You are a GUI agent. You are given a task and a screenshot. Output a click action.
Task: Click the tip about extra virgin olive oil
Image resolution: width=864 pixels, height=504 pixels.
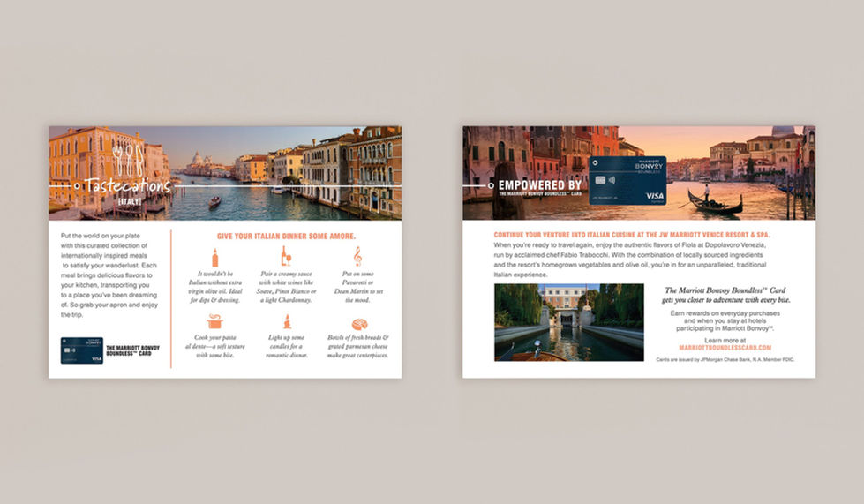215,287
